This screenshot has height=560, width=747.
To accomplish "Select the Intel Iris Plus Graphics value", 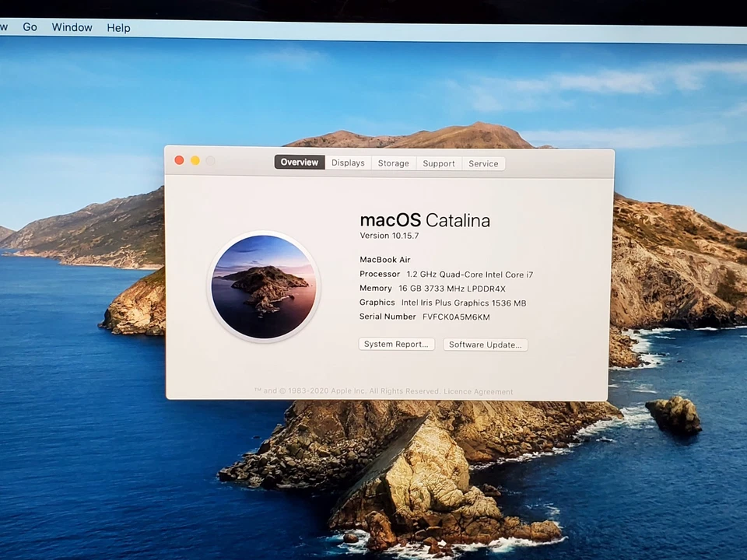I will [x=464, y=303].
